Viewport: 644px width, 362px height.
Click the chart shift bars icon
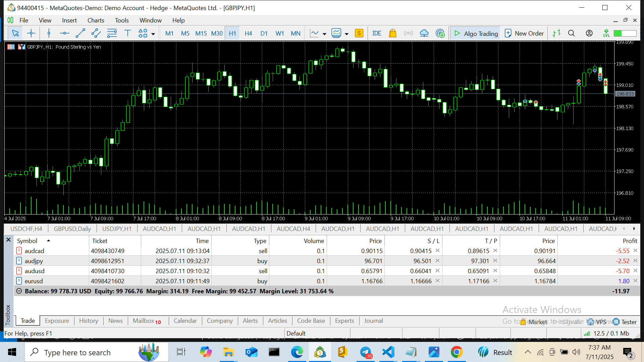point(556,33)
